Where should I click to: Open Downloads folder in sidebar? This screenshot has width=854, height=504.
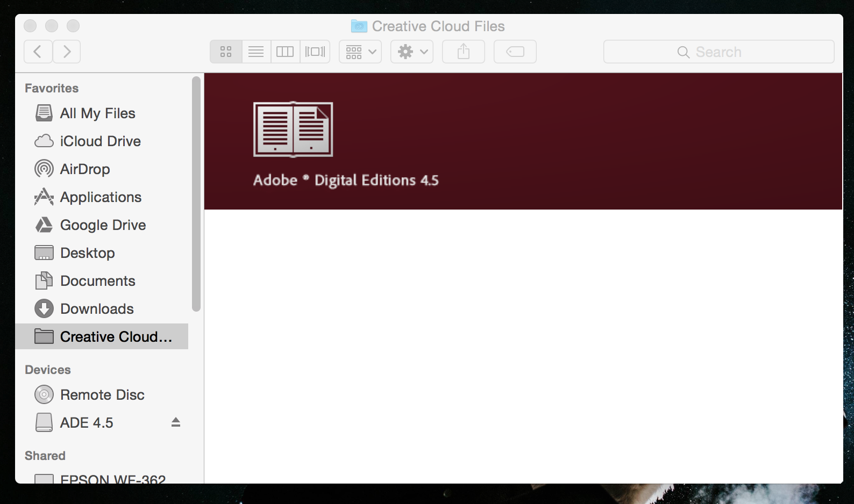click(x=102, y=309)
